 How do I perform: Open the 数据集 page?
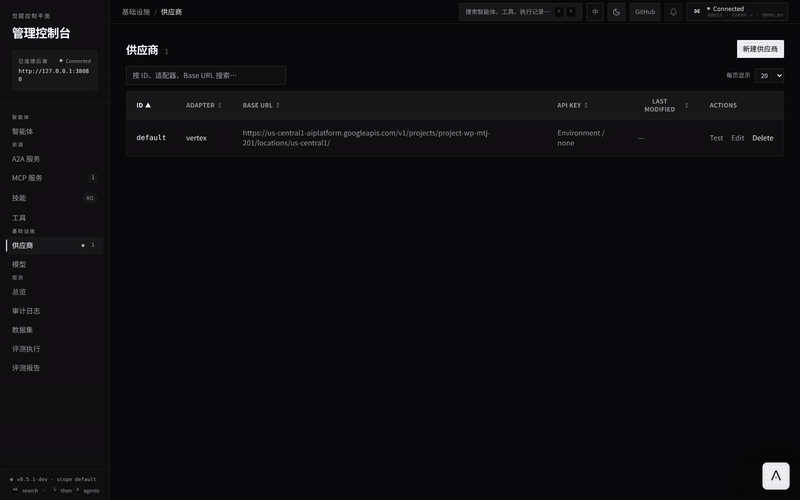tap(22, 330)
